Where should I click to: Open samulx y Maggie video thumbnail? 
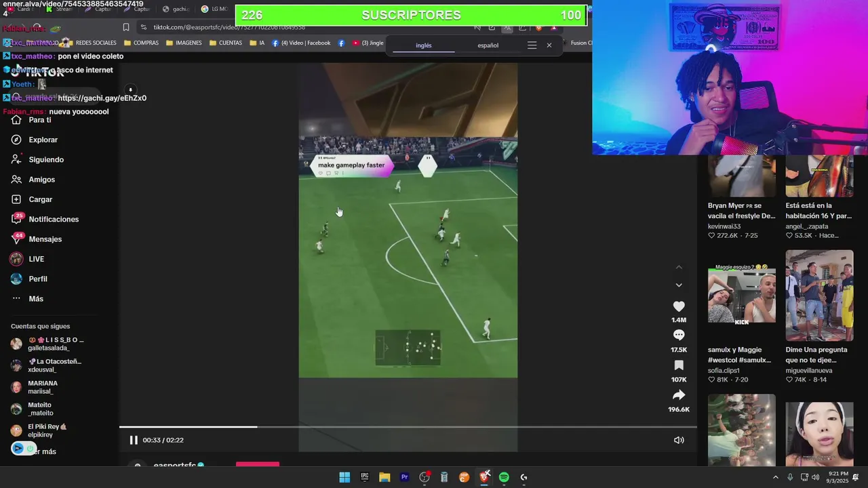742,296
